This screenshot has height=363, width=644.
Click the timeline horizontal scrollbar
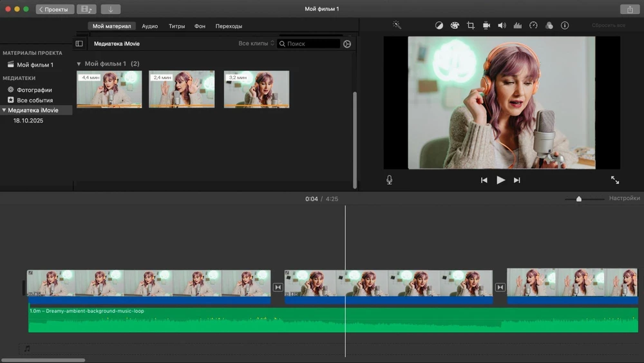click(x=43, y=360)
